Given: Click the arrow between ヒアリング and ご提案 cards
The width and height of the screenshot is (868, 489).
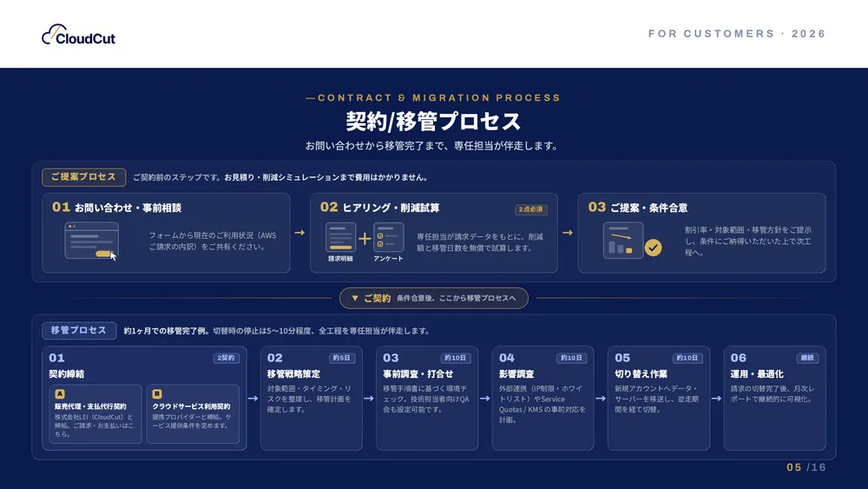Looking at the screenshot, I should coord(568,233).
